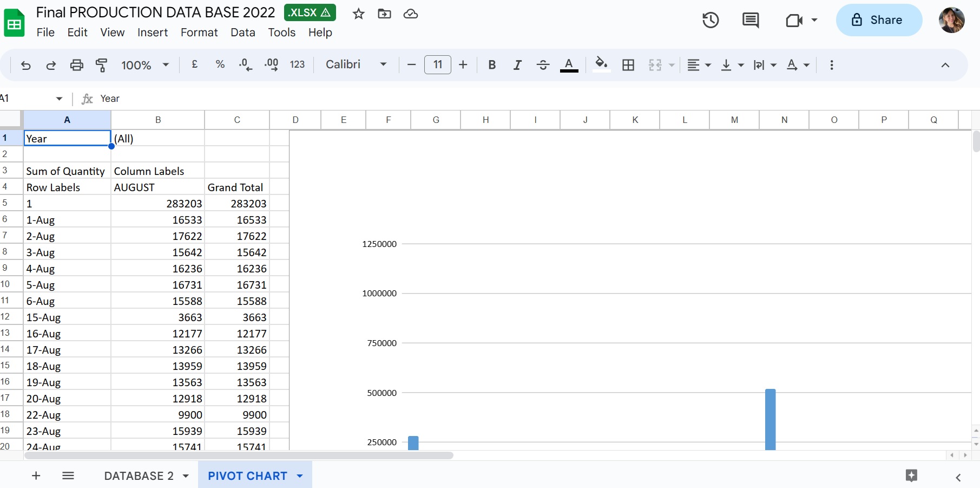Select the Paint format roller icon

pyautogui.click(x=101, y=65)
